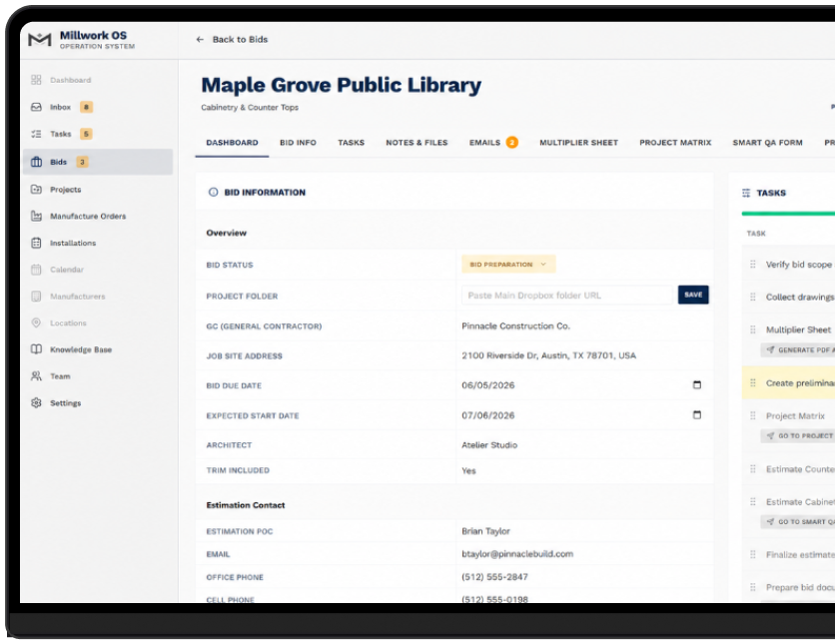Open the Bid Info tab
Screen dimensions: 835x644
(x=298, y=143)
